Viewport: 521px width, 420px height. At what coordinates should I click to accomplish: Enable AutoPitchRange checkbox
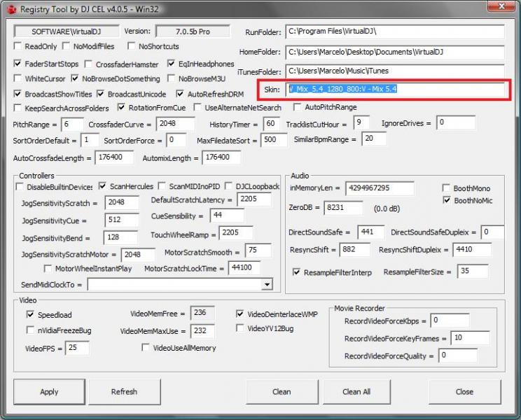click(x=298, y=107)
